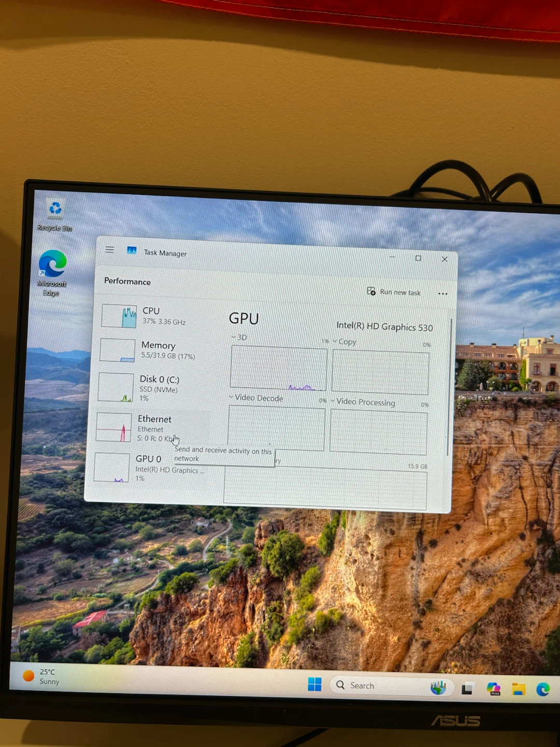Image resolution: width=560 pixels, height=747 pixels.
Task: Click the Video Processing usage graph
Action: [x=378, y=432]
